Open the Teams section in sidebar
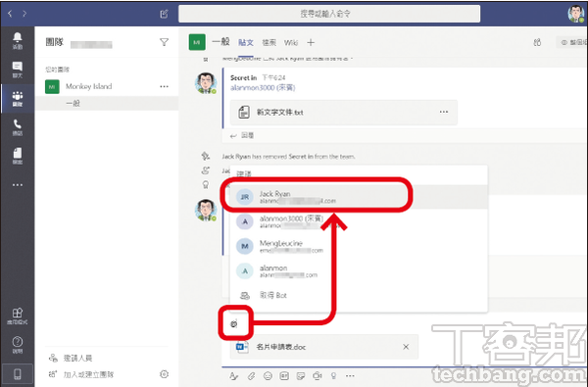The width and height of the screenshot is (588, 387). (x=18, y=99)
